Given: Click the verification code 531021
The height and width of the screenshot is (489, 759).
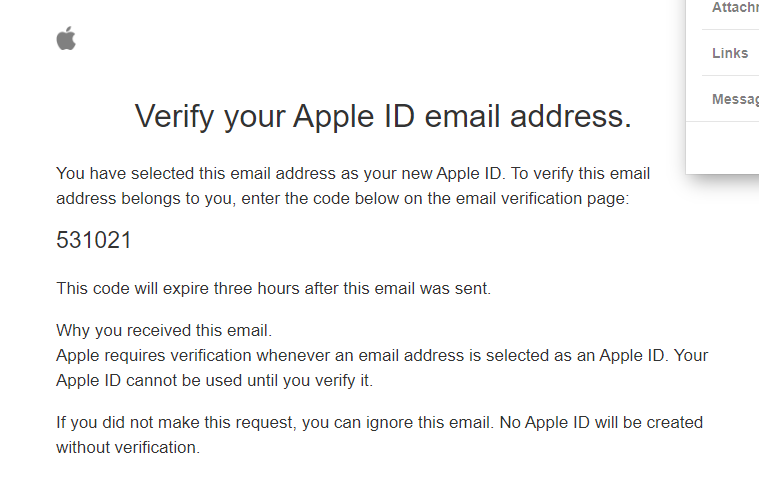Looking at the screenshot, I should click(x=94, y=240).
